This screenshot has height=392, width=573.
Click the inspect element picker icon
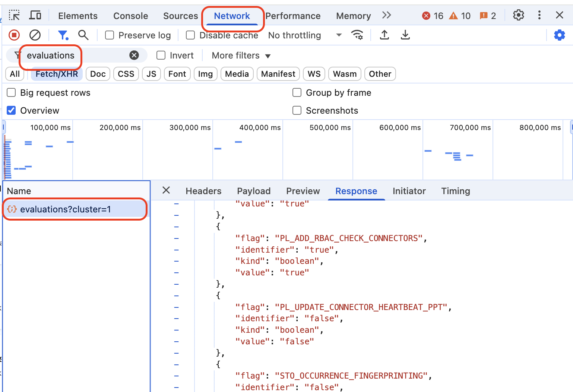point(14,15)
